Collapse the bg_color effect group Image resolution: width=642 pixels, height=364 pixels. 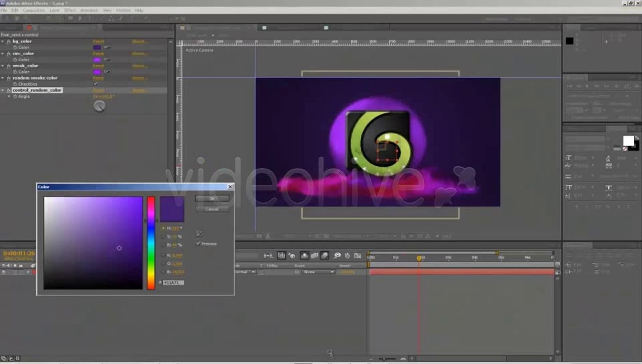[3, 41]
